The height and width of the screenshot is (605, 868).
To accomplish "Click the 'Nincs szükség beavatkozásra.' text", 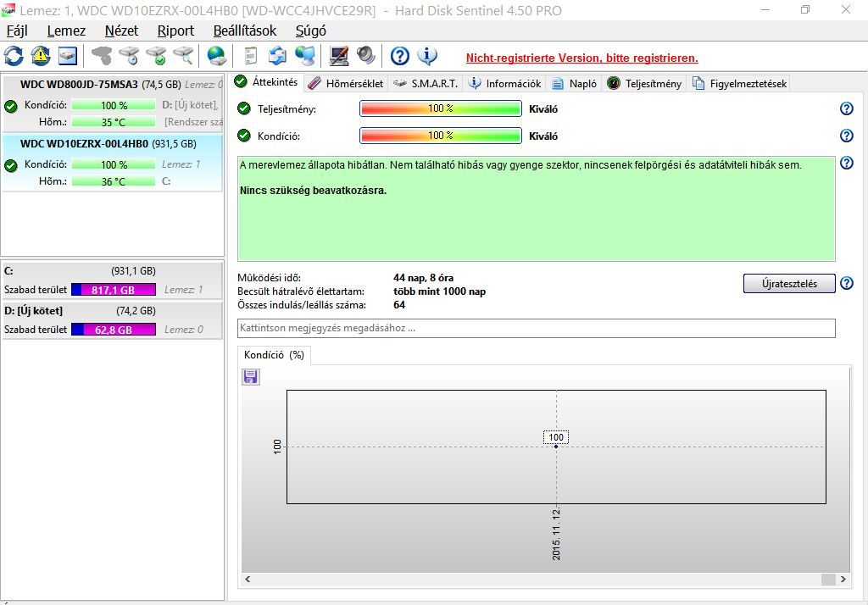I will click(x=314, y=191).
